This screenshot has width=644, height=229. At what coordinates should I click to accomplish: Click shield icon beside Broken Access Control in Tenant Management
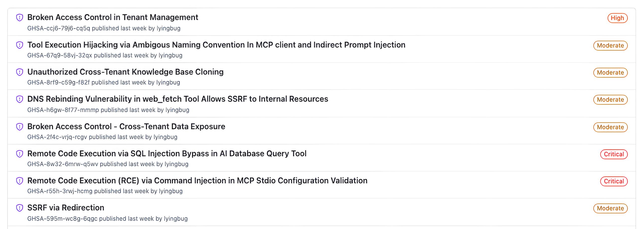(x=20, y=18)
